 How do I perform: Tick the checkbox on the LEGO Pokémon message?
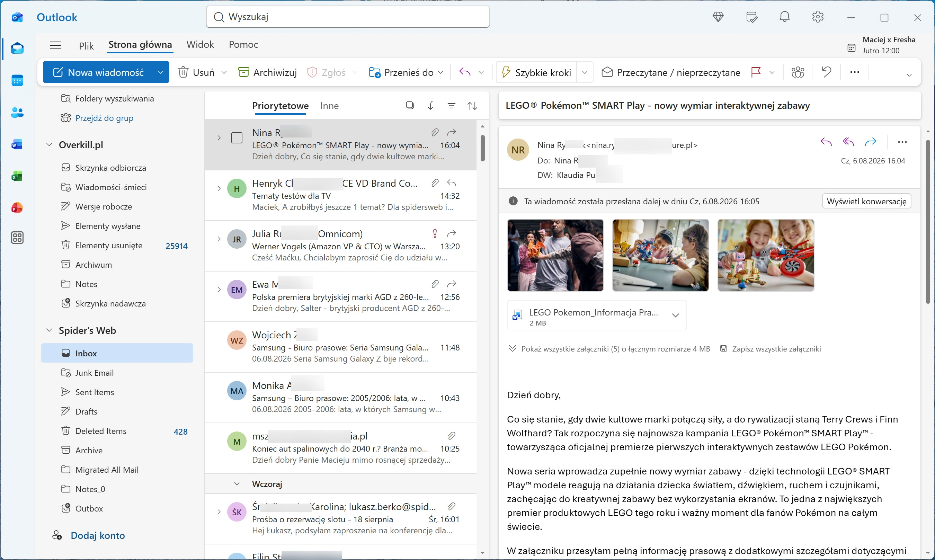coord(237,138)
